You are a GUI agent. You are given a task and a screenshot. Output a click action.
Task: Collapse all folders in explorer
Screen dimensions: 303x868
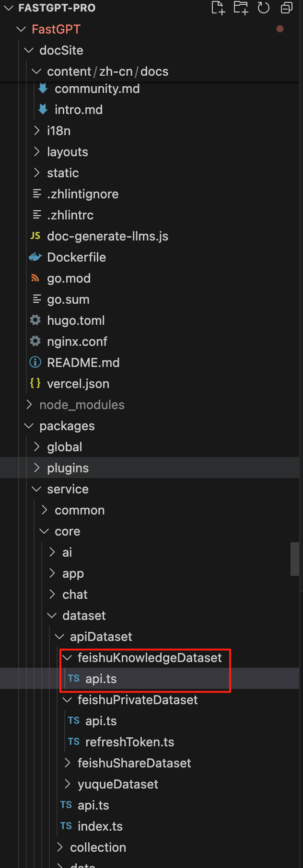tap(287, 8)
